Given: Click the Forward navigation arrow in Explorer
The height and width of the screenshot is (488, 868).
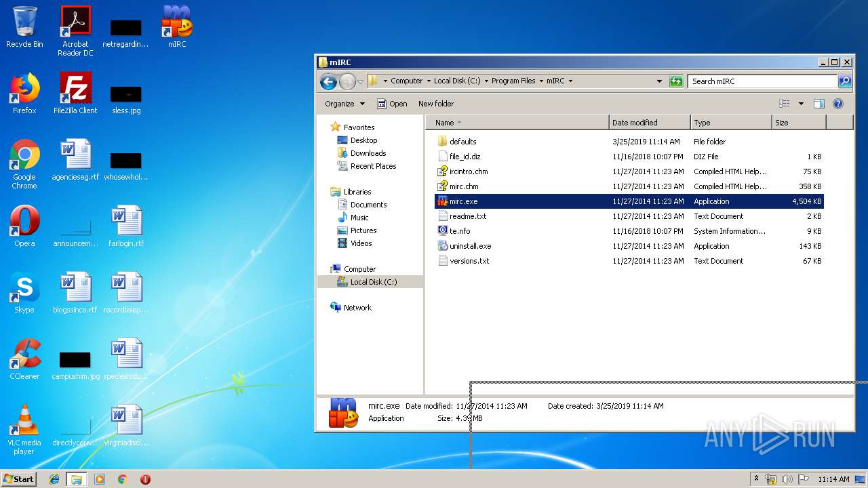Looking at the screenshot, I should tap(347, 81).
